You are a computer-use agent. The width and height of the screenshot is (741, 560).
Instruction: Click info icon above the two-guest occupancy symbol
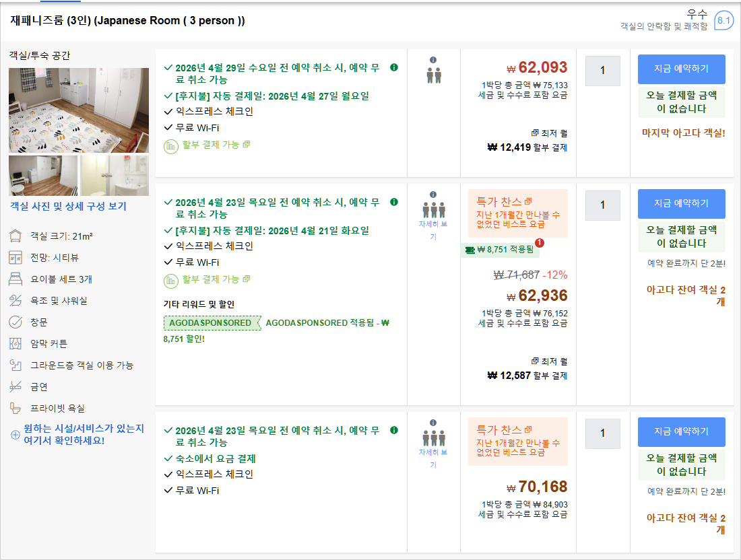433,60
